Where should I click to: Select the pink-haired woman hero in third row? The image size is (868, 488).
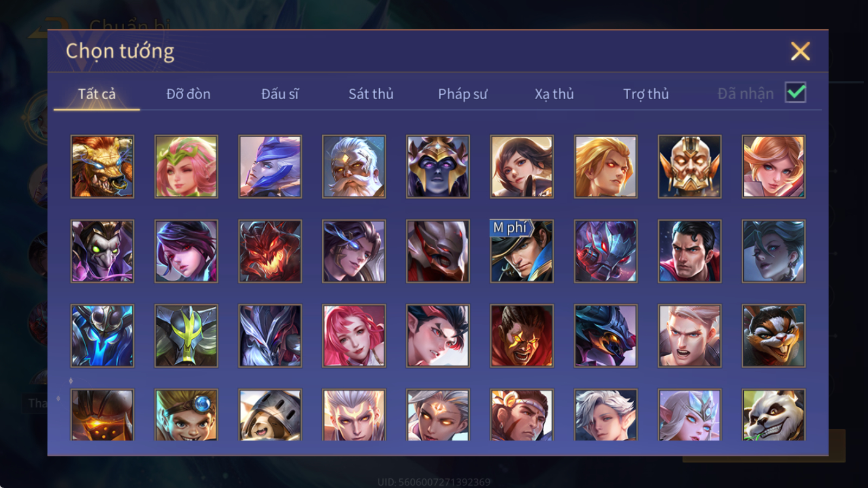coord(354,336)
